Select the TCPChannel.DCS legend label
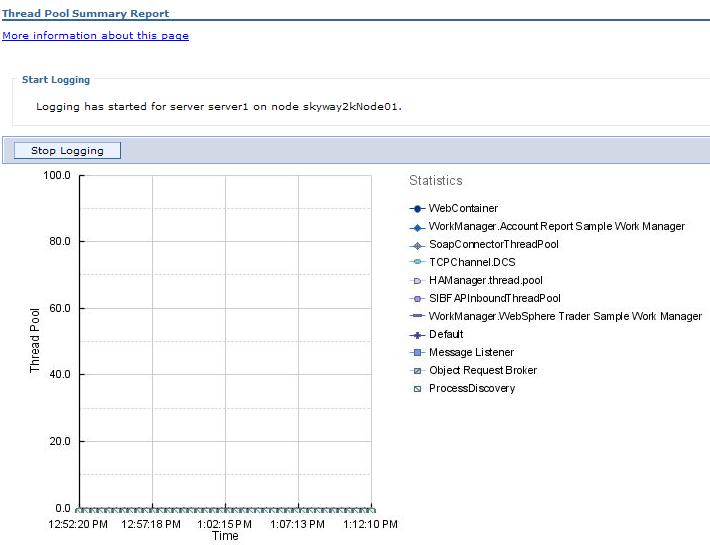The height and width of the screenshot is (545, 710). click(x=472, y=263)
